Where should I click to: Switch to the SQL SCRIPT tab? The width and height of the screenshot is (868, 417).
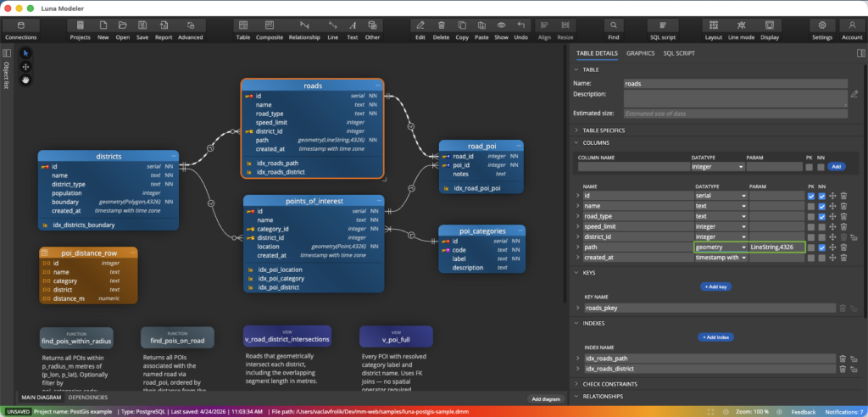[x=679, y=53]
